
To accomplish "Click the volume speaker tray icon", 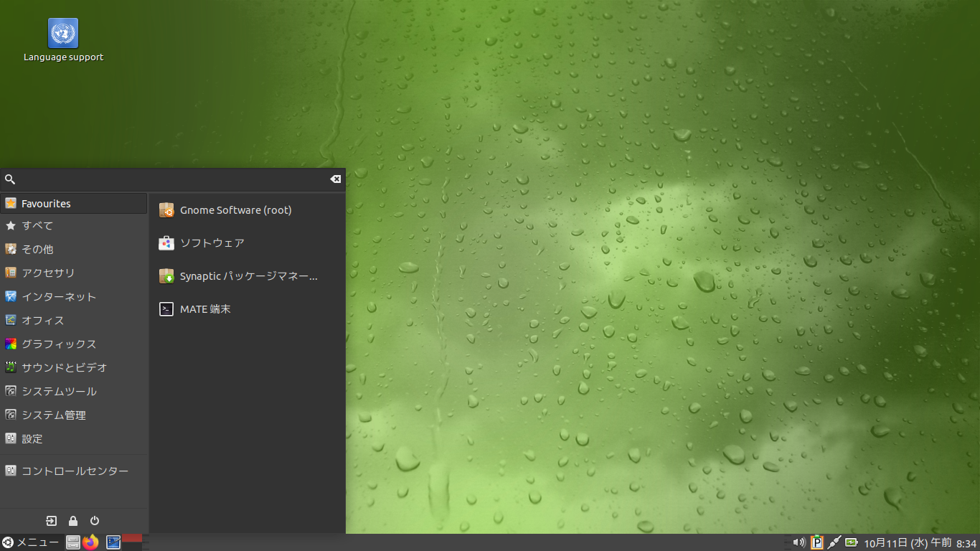I will tap(799, 542).
